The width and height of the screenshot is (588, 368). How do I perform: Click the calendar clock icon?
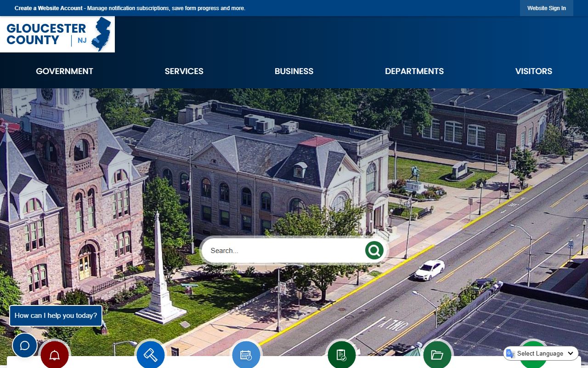[x=246, y=355]
